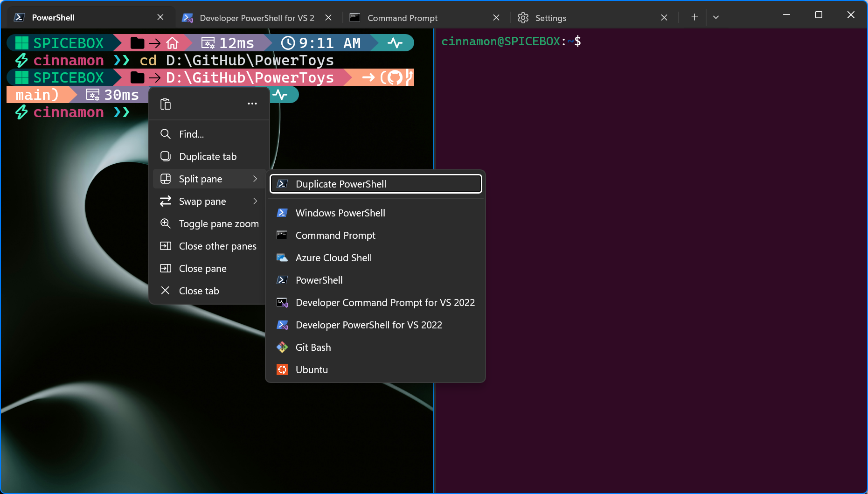Close the Settings tab
The image size is (868, 494).
click(664, 18)
